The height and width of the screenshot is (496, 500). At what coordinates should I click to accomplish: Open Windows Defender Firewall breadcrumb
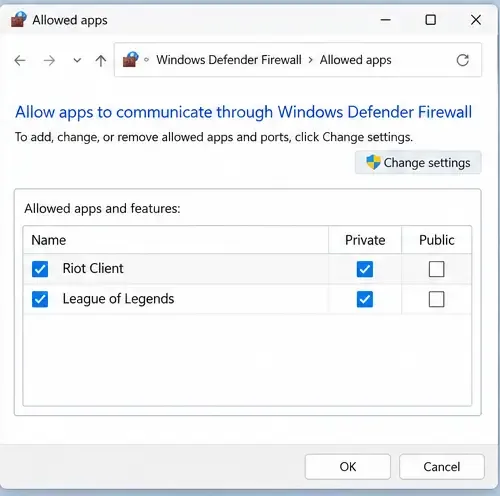point(229,60)
